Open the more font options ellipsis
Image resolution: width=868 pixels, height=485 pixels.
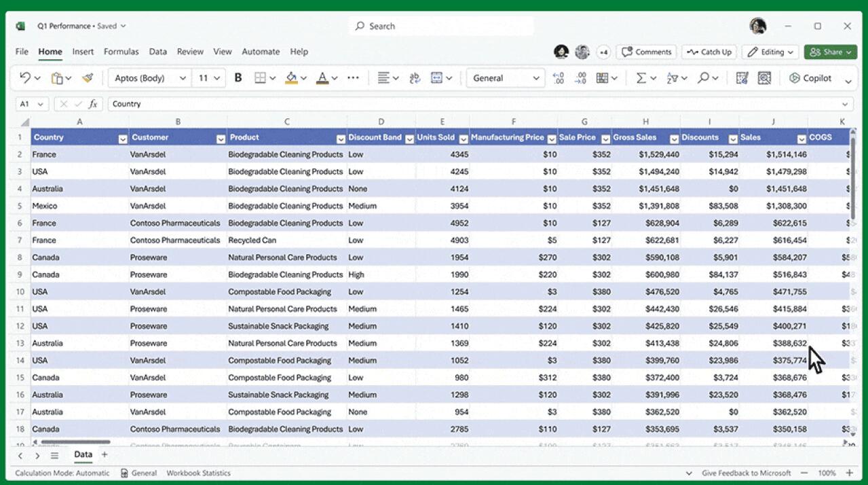pyautogui.click(x=353, y=78)
